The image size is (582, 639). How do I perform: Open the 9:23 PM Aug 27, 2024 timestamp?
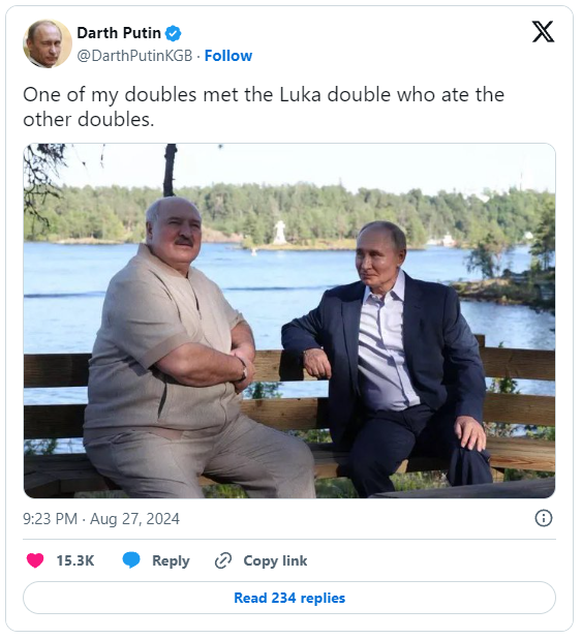101,519
